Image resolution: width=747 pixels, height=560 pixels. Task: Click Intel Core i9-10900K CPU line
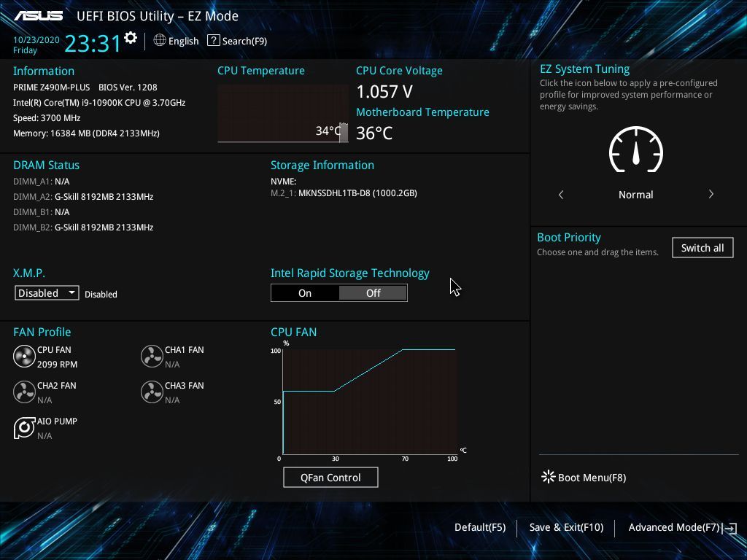99,102
